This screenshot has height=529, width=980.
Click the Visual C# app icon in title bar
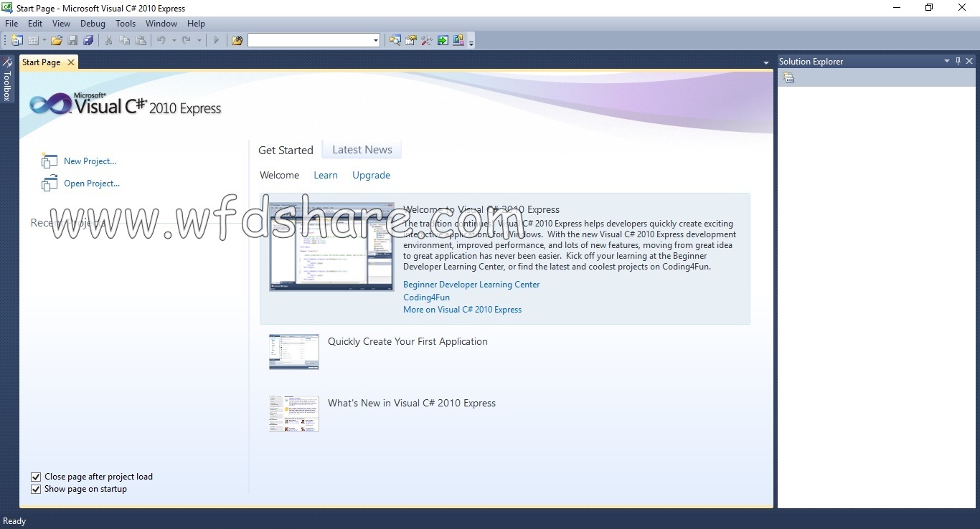[x=6, y=8]
